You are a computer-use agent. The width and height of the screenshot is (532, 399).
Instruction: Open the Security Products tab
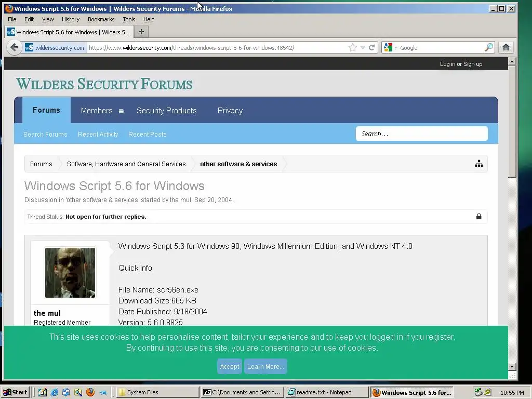pos(167,111)
